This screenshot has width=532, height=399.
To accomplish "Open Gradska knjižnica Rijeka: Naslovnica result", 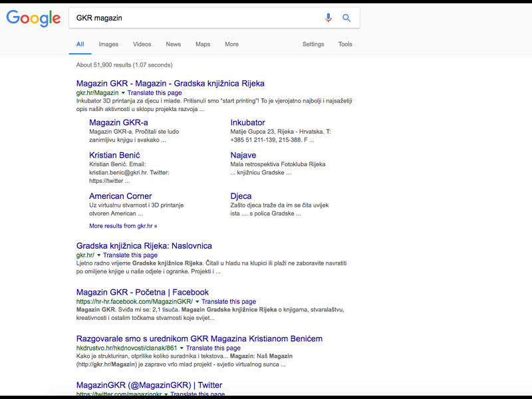I will pos(144,246).
